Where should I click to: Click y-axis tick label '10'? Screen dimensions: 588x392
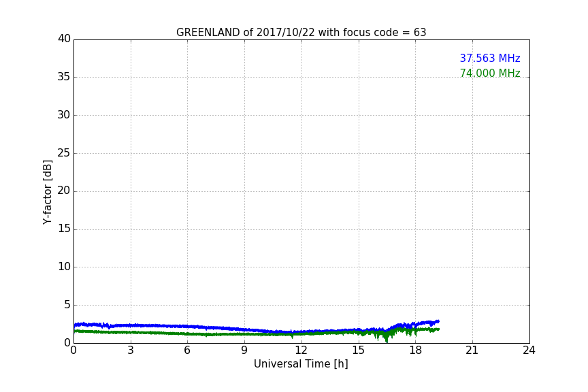pos(64,267)
